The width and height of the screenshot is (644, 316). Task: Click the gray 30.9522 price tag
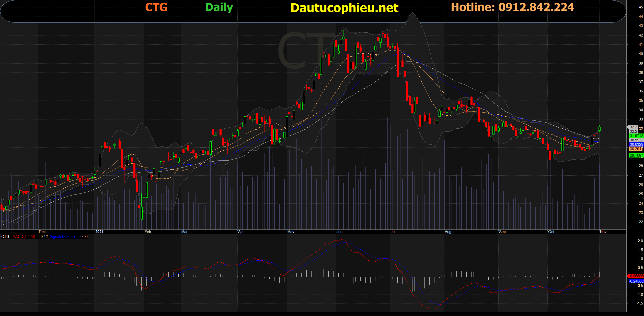pyautogui.click(x=636, y=140)
